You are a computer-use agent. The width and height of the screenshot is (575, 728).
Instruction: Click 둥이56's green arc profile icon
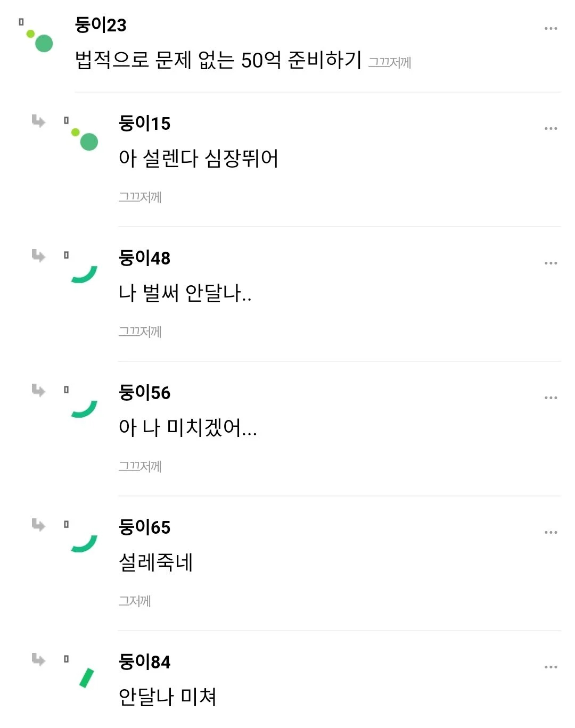tap(85, 408)
